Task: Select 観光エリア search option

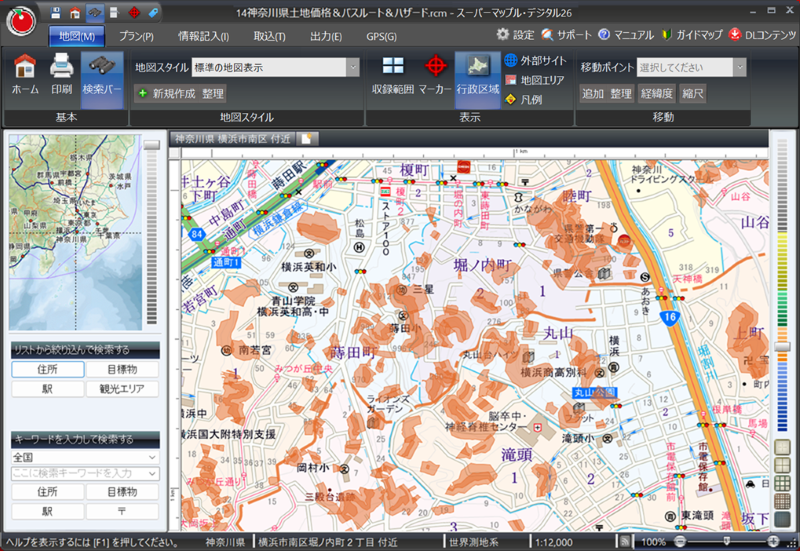Action: pos(122,389)
